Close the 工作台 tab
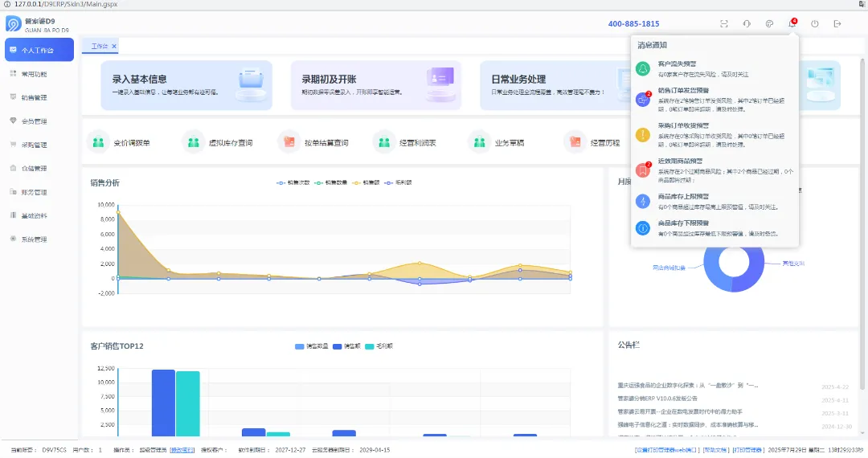The image size is (868, 458). [114, 46]
